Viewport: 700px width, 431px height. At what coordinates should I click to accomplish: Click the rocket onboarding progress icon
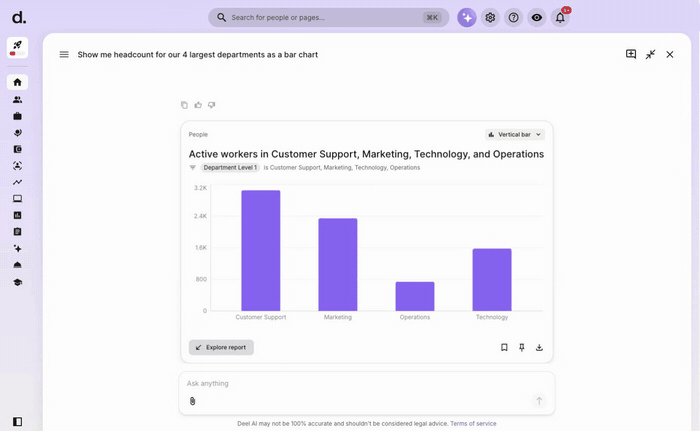tap(17, 47)
